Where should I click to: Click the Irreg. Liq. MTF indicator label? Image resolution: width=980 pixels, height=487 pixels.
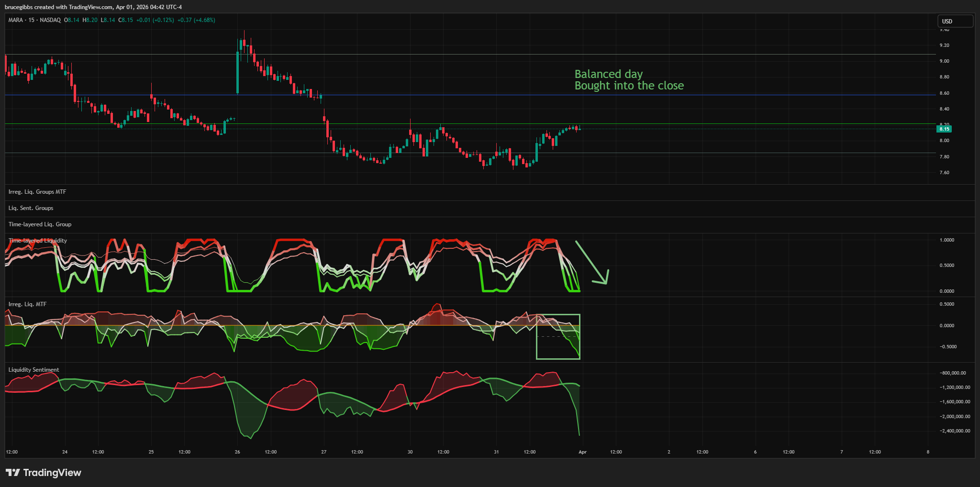27,304
